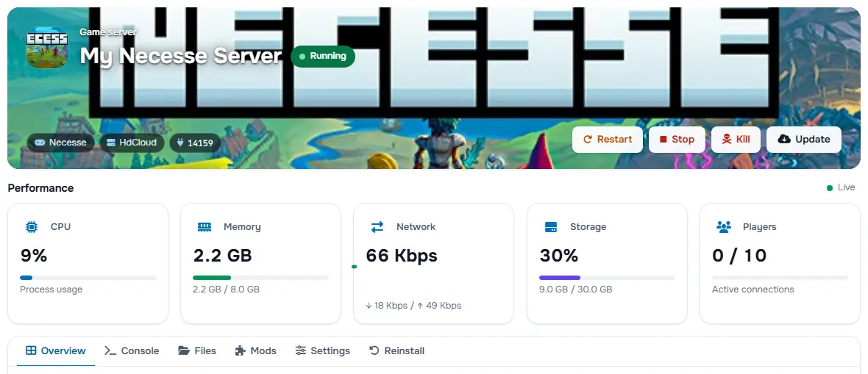Kill the server process
868x374 pixels.
[x=736, y=140]
